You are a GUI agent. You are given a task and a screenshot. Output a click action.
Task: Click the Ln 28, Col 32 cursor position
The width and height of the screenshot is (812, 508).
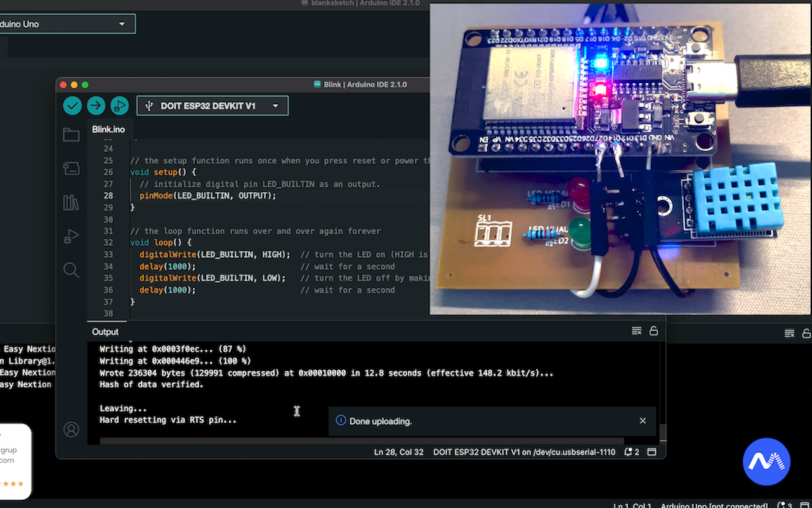pyautogui.click(x=398, y=452)
